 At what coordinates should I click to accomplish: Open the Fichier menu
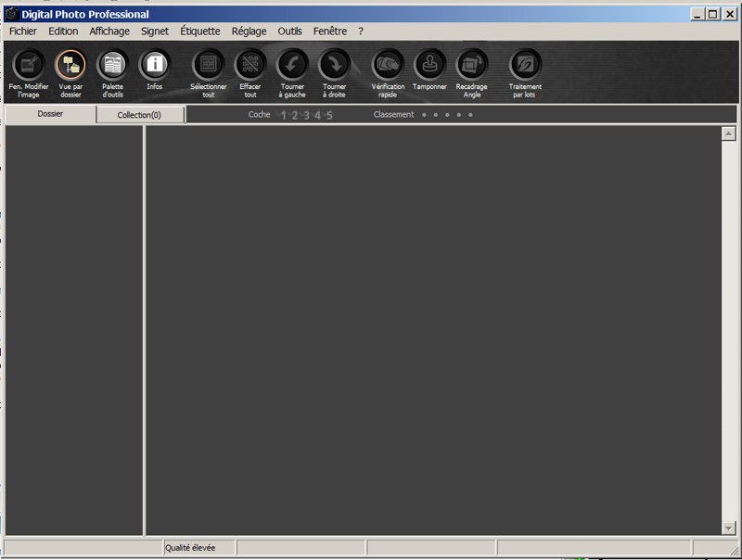coord(23,32)
